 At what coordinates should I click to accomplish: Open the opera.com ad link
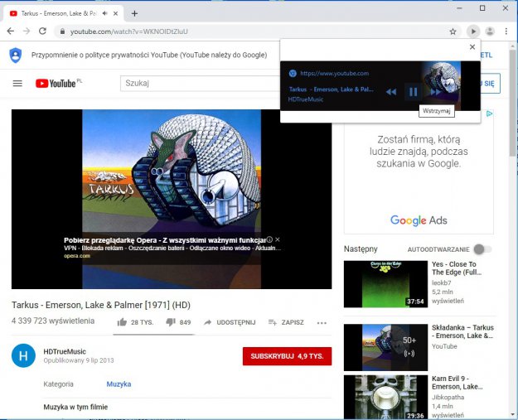pos(77,256)
